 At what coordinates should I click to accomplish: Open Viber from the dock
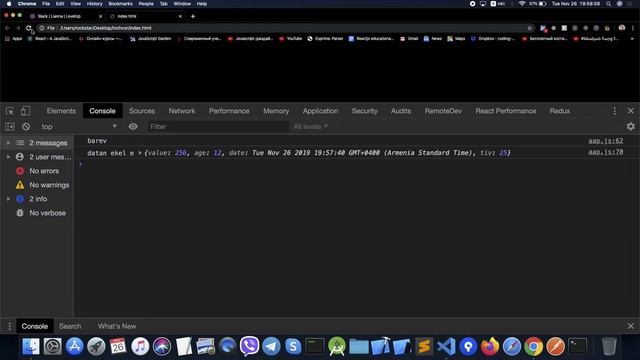tap(249, 347)
